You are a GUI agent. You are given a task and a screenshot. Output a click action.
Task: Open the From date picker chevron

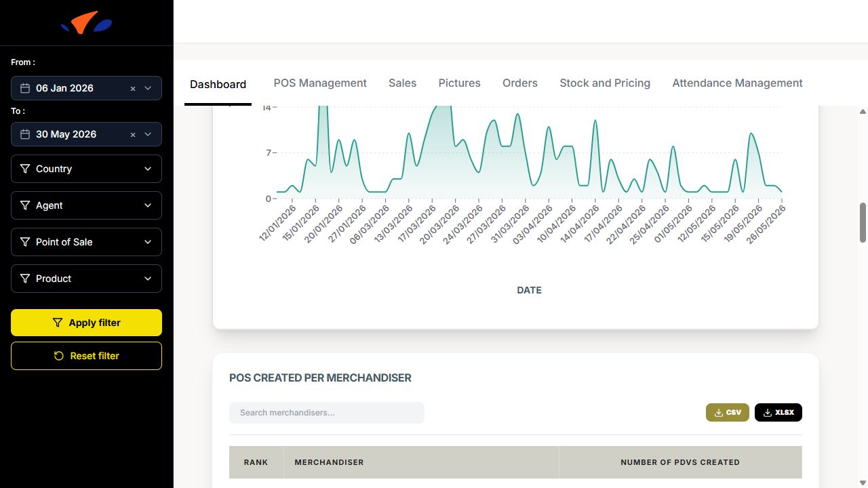click(x=148, y=88)
